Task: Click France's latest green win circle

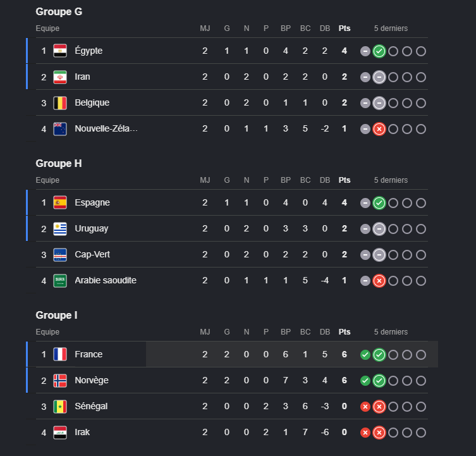Action: [379, 355]
